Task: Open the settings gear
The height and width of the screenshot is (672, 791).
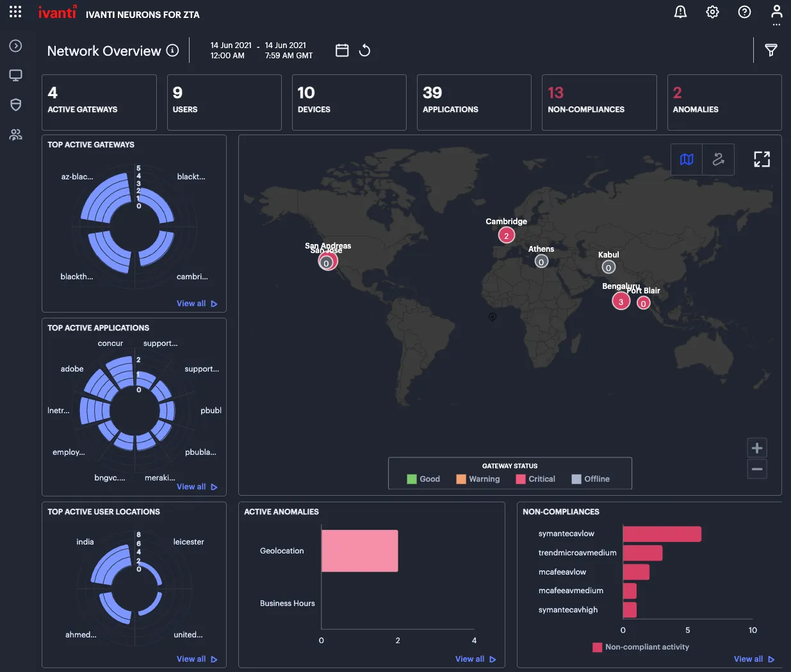Action: [x=712, y=12]
